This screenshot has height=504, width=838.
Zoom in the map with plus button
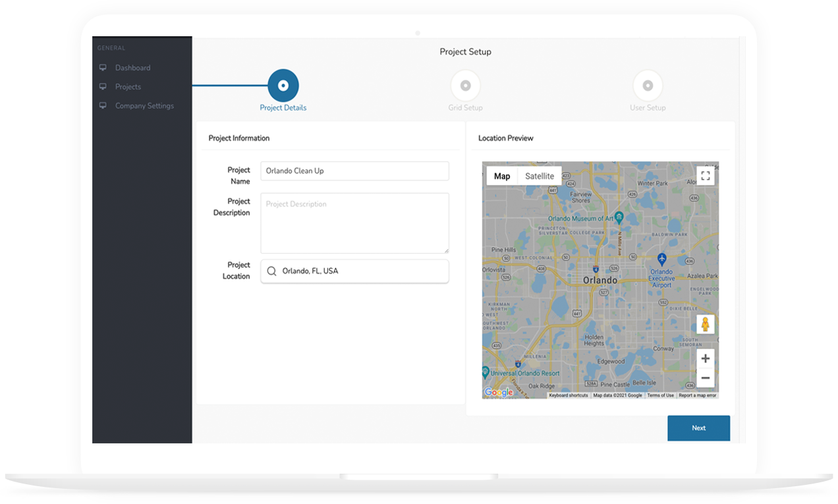click(705, 358)
